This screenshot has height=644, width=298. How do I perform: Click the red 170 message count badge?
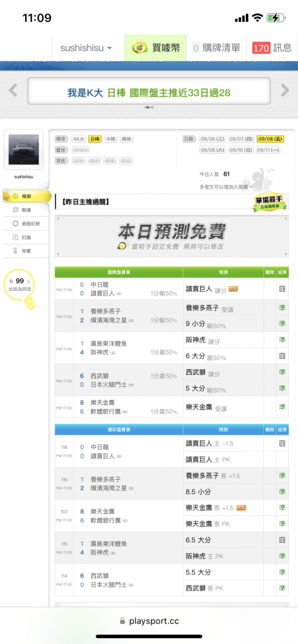click(261, 48)
